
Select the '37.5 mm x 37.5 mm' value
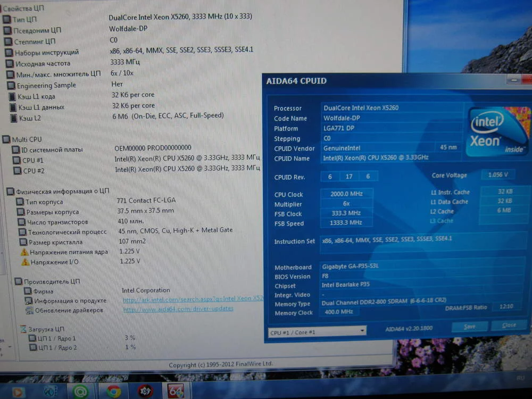pos(146,211)
